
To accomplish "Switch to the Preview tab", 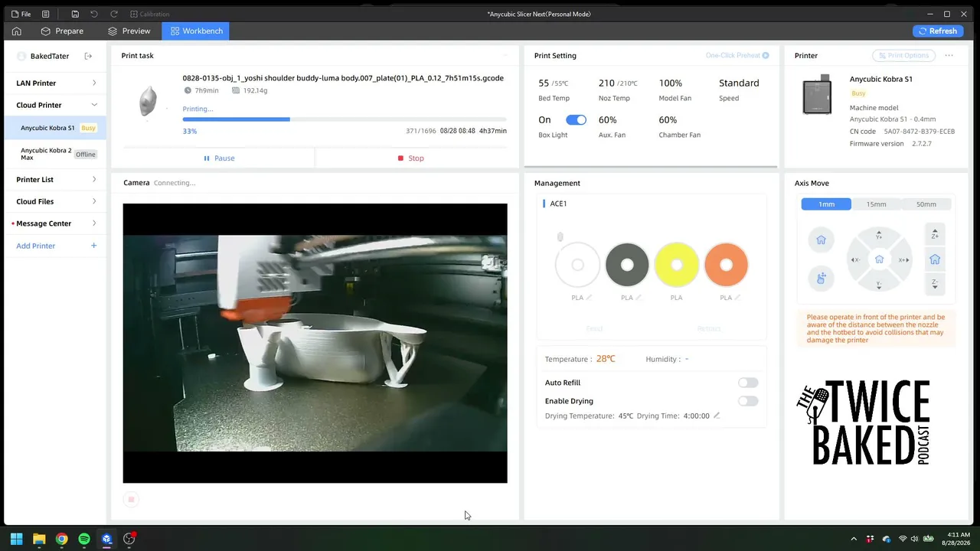I will tap(129, 31).
